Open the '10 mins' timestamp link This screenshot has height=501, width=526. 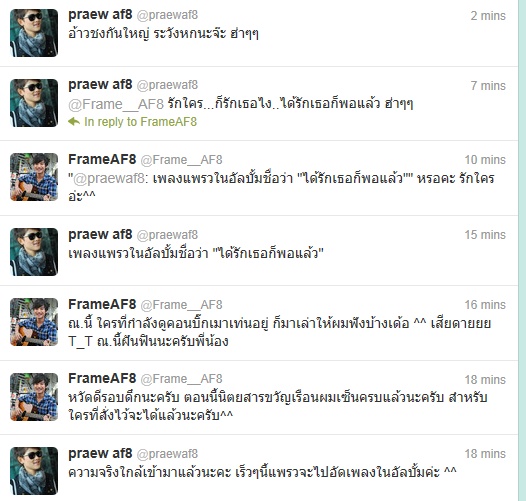point(485,160)
